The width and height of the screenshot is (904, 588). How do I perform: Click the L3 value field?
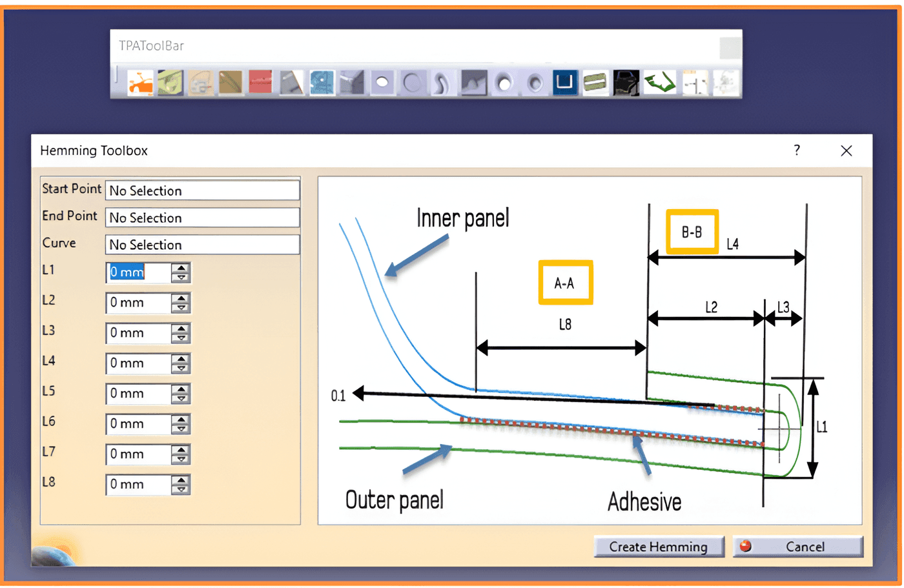[x=139, y=333]
